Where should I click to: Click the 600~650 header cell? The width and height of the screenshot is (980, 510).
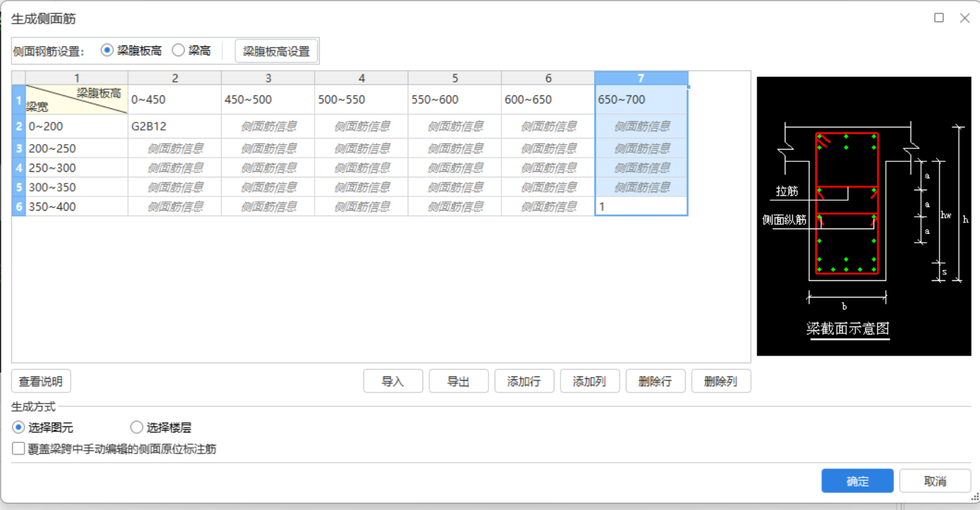click(548, 99)
